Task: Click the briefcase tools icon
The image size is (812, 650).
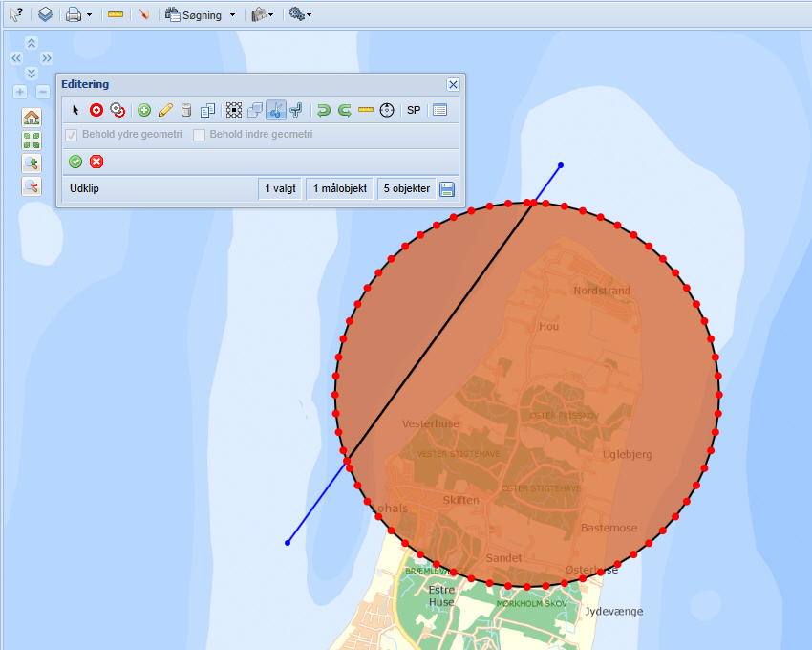Action: pyautogui.click(x=259, y=14)
